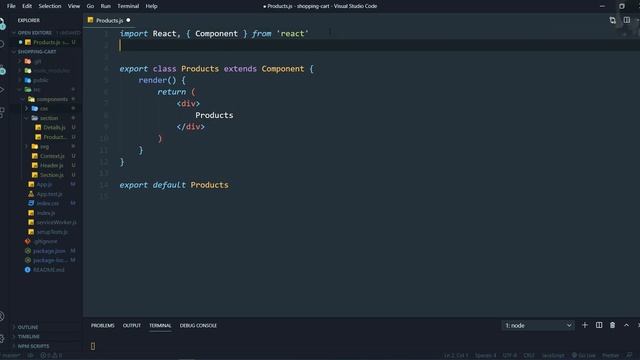
Task: Select the Products.js editor tab
Action: pyautogui.click(x=109, y=20)
